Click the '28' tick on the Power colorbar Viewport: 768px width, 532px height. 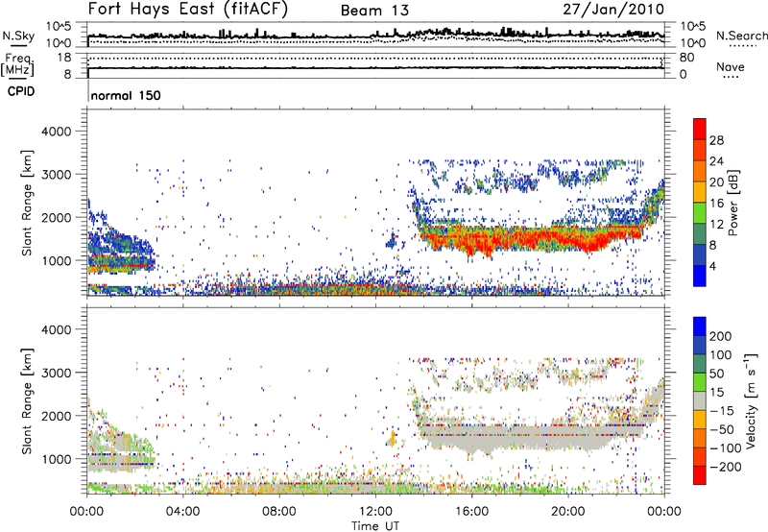click(716, 140)
